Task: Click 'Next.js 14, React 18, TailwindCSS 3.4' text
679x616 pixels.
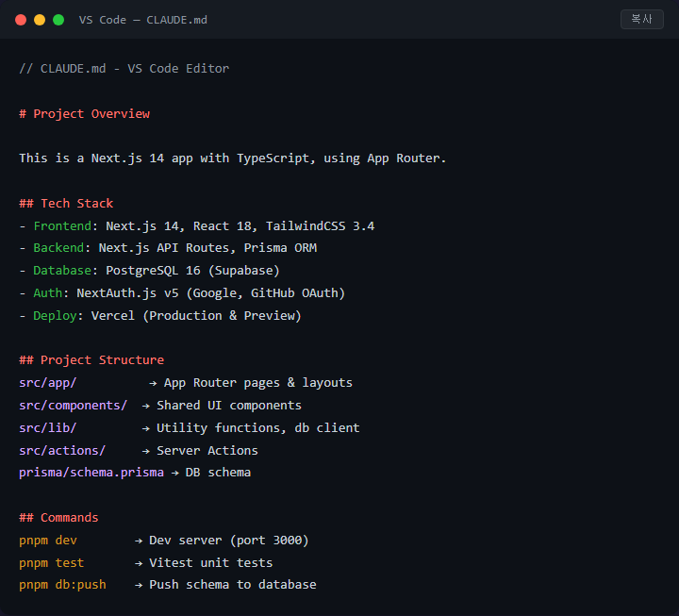Action: pos(240,225)
